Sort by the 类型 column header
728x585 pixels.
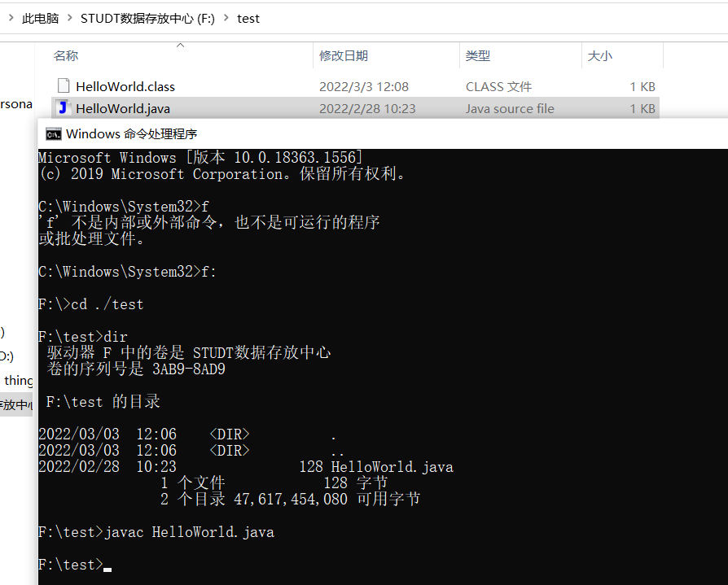point(478,55)
